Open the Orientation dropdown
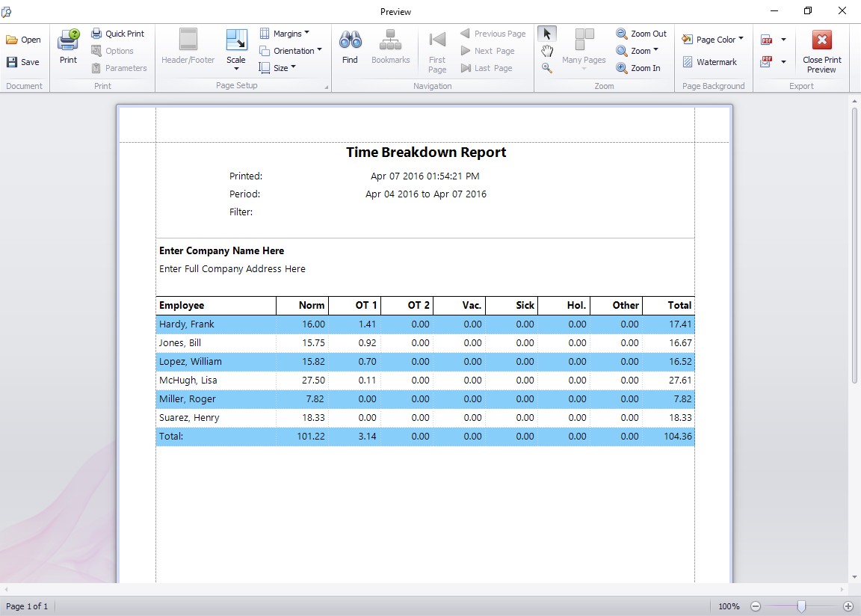The image size is (861, 616). (x=291, y=51)
